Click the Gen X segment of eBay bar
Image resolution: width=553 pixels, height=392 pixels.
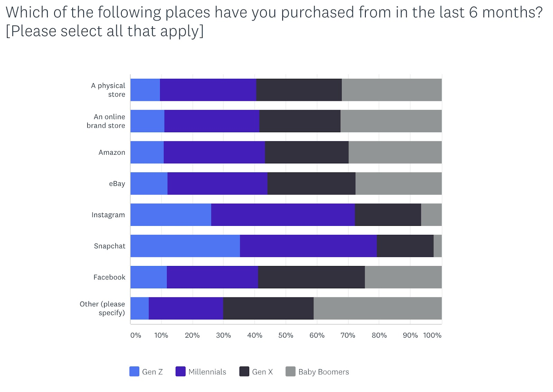[311, 183]
